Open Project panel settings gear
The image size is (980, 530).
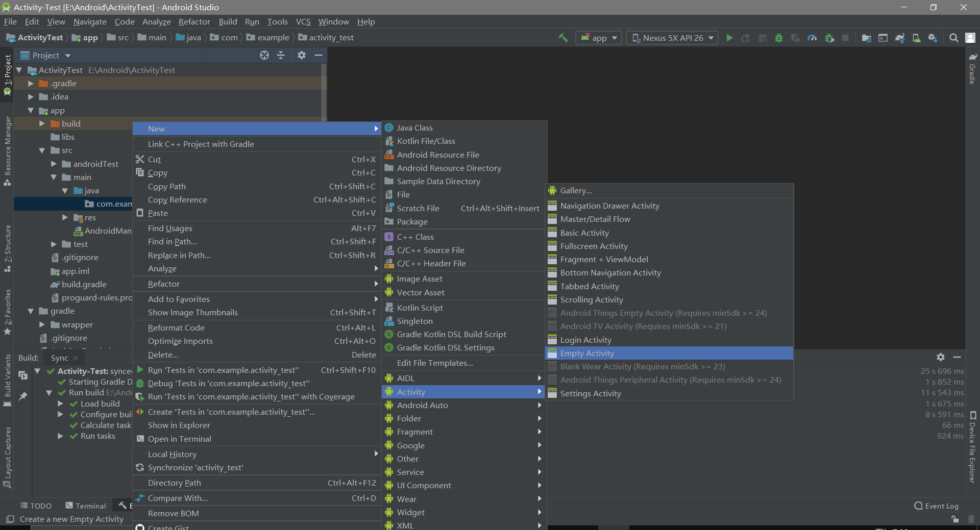tap(302, 55)
